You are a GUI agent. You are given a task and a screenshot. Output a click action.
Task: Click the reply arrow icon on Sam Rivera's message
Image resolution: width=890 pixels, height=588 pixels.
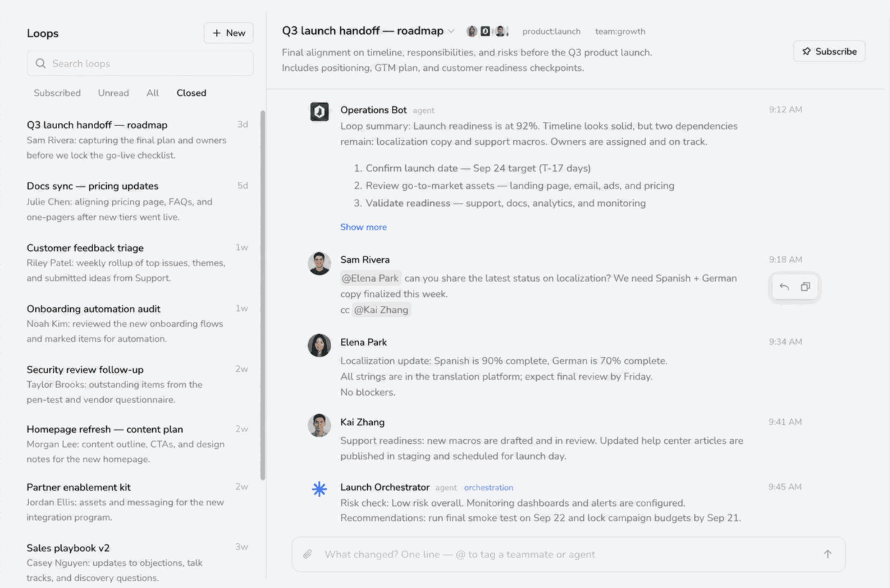coord(784,287)
